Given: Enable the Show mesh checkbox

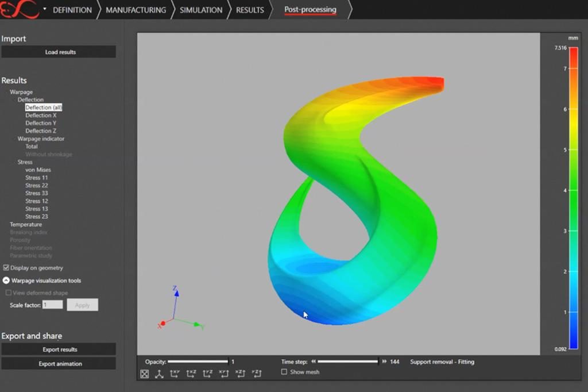Looking at the screenshot, I should pos(283,372).
